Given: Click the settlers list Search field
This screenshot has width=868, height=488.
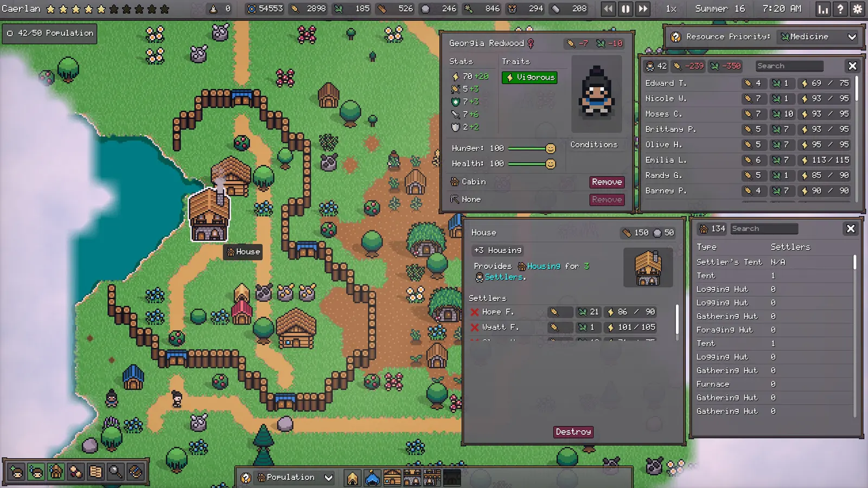Looking at the screenshot, I should click(x=789, y=66).
